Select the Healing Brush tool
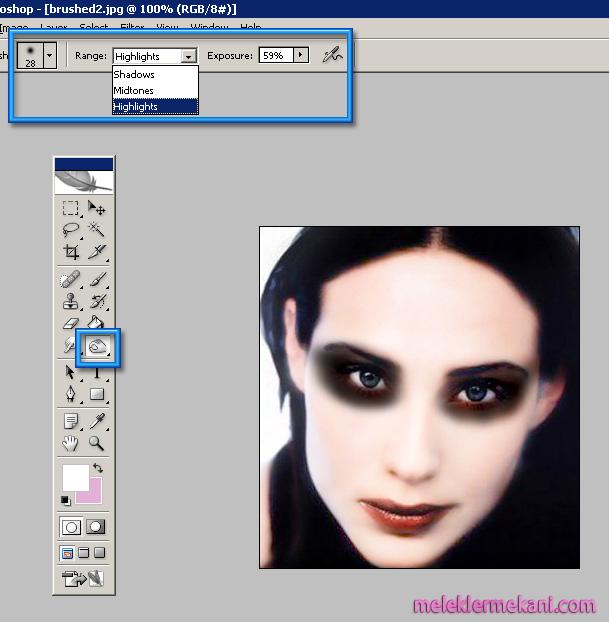This screenshot has height=622, width=609. click(x=71, y=281)
